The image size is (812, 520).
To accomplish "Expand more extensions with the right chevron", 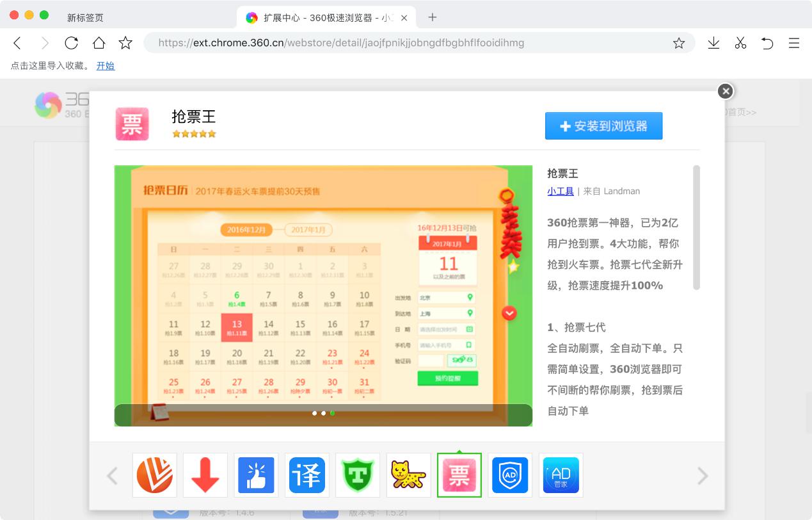I will (703, 475).
